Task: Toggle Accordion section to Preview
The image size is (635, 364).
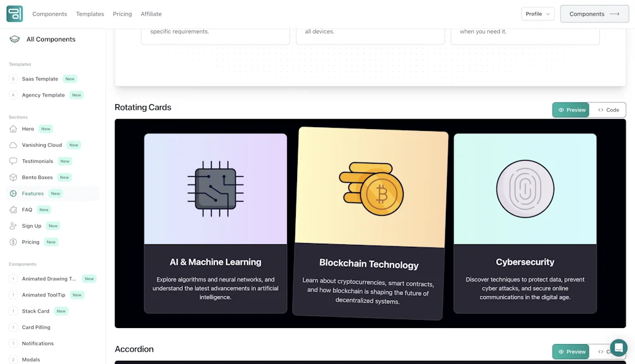Action: tap(571, 352)
